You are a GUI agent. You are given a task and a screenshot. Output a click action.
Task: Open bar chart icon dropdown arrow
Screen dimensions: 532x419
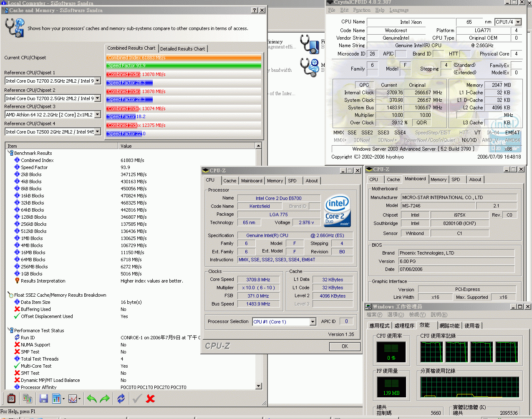[63, 399]
